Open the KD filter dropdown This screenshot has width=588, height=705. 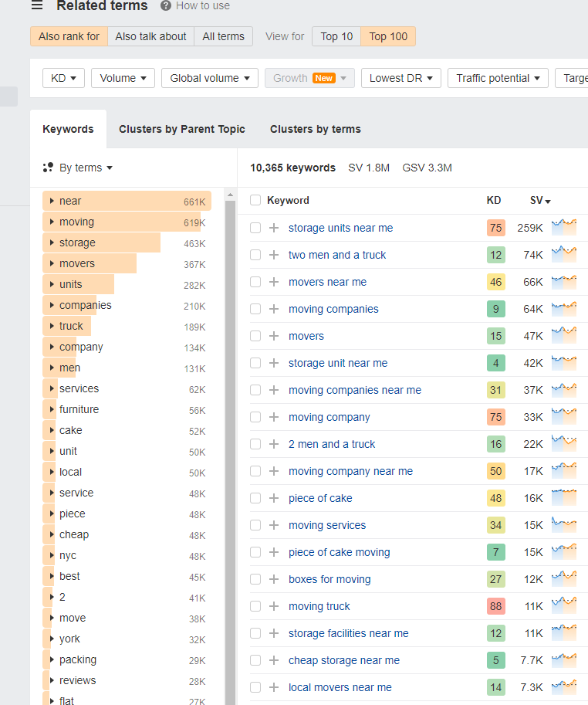tap(63, 78)
